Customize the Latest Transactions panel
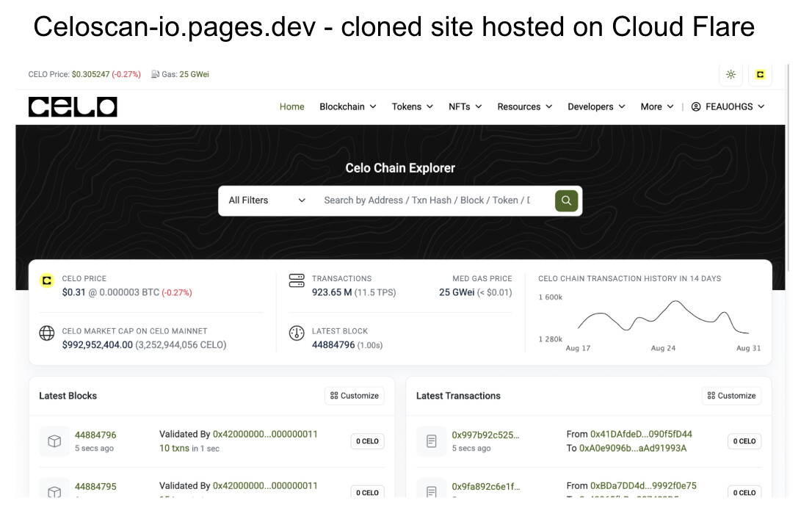The width and height of the screenshot is (812, 511). click(732, 396)
